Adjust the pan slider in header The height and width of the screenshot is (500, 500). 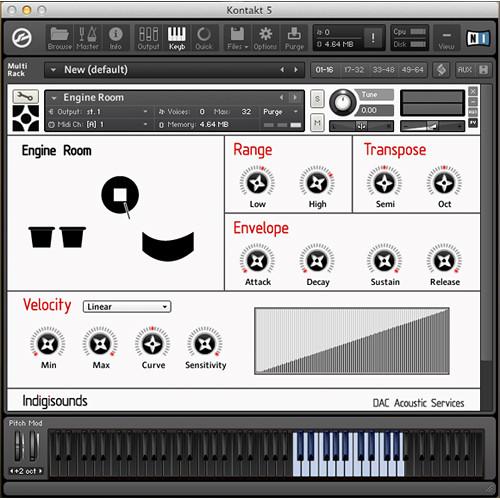pyautogui.click(x=362, y=126)
